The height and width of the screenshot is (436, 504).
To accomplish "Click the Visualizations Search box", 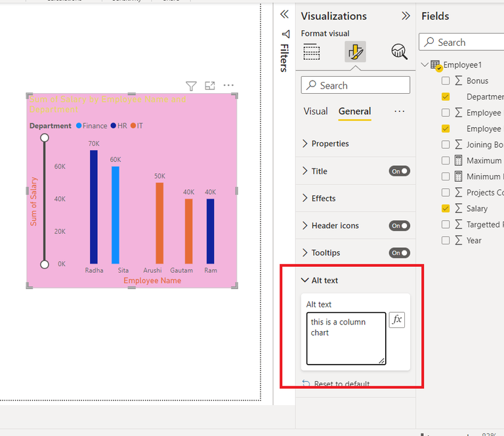I will (355, 85).
